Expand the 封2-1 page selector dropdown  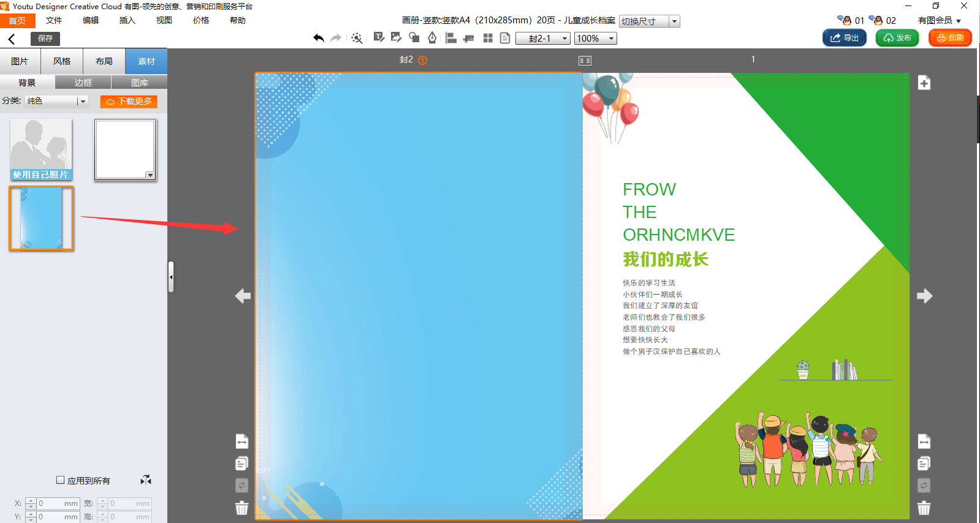click(x=543, y=39)
